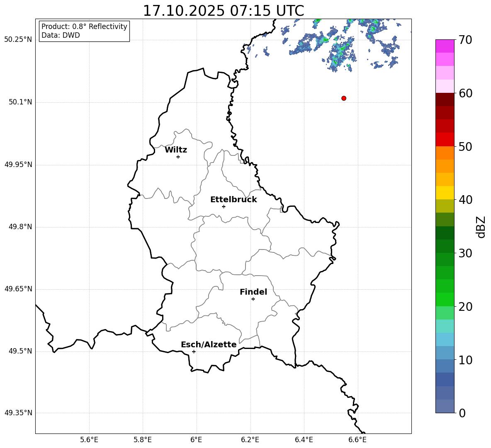
Task: Click the yellow 40 dBZ colorbar band
Action: point(445,193)
